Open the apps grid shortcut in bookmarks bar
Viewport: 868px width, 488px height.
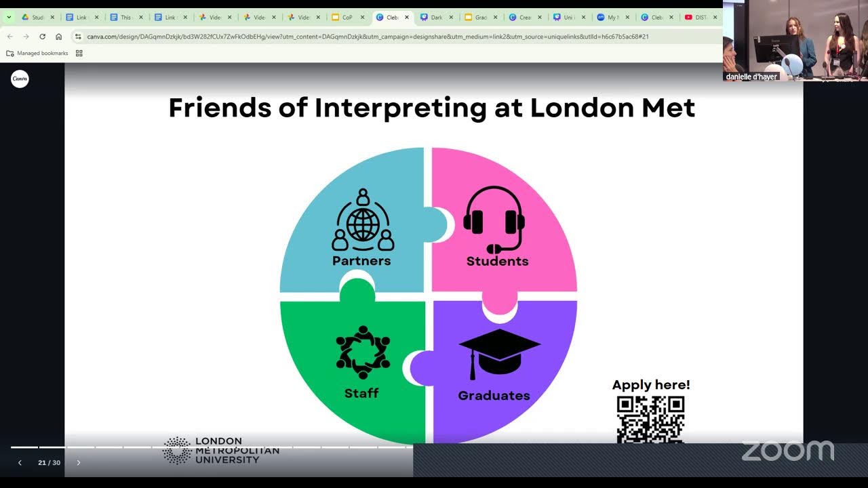tap(79, 53)
